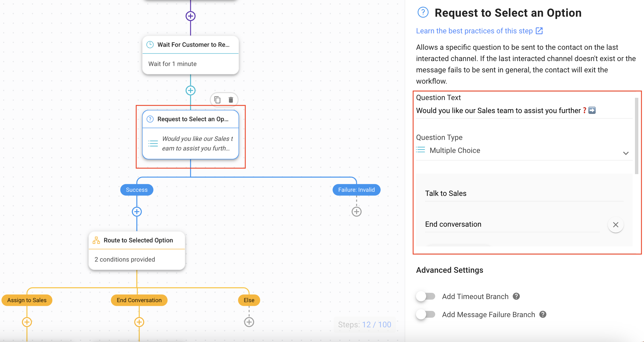Select the End Conversation branch label

[x=139, y=300]
